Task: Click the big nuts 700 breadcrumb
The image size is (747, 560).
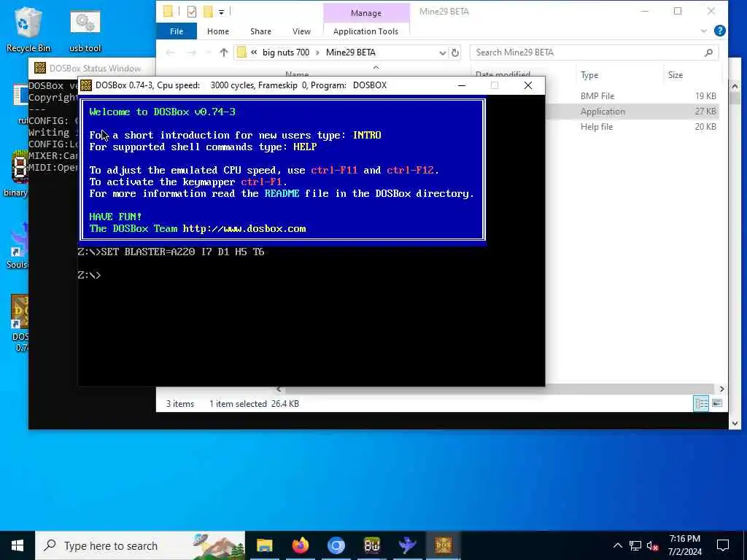Action: pos(286,52)
